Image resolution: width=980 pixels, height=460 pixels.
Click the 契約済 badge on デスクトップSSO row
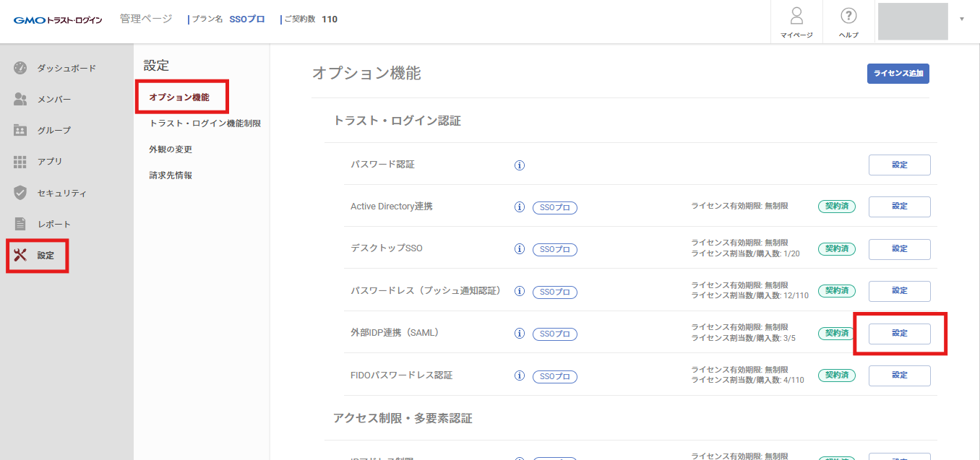837,248
